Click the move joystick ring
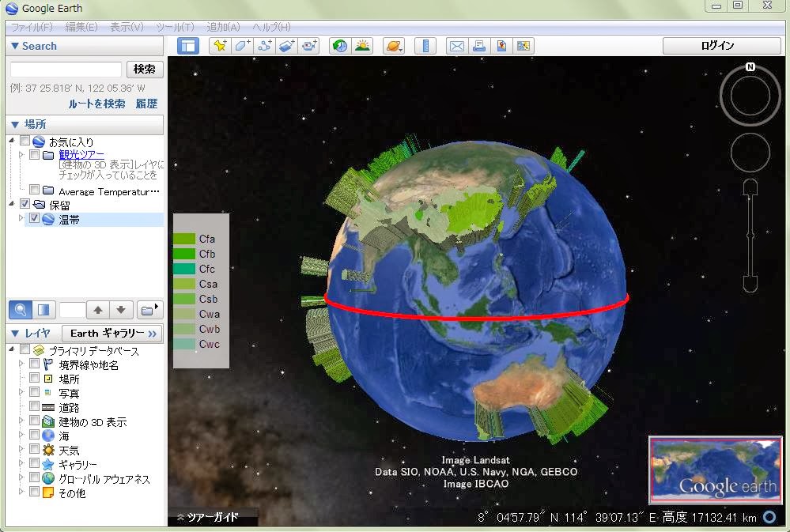 coord(750,152)
